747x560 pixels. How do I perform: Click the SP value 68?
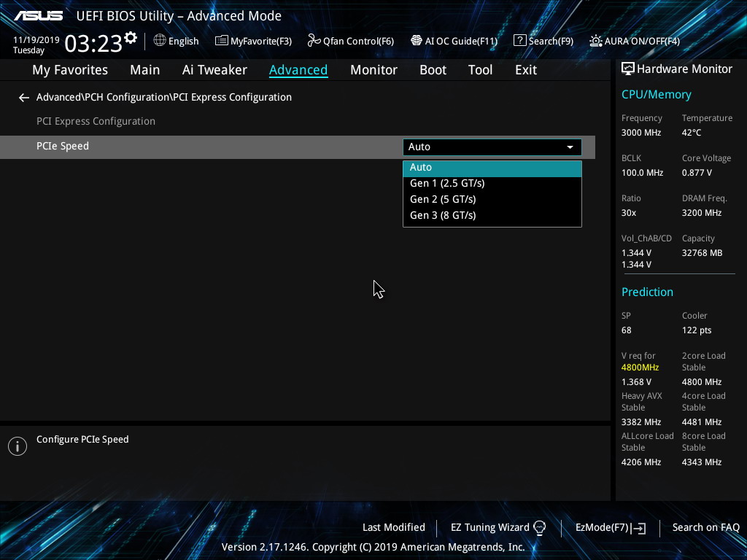click(x=626, y=330)
